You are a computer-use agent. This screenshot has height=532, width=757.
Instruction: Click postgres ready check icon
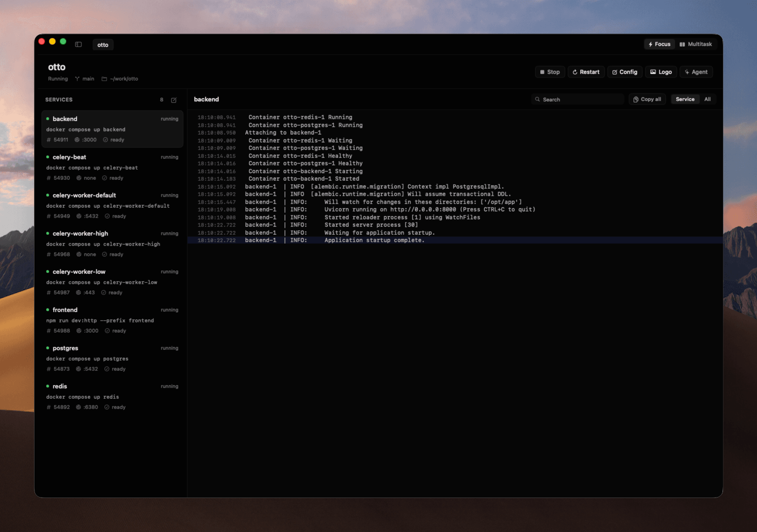click(107, 369)
